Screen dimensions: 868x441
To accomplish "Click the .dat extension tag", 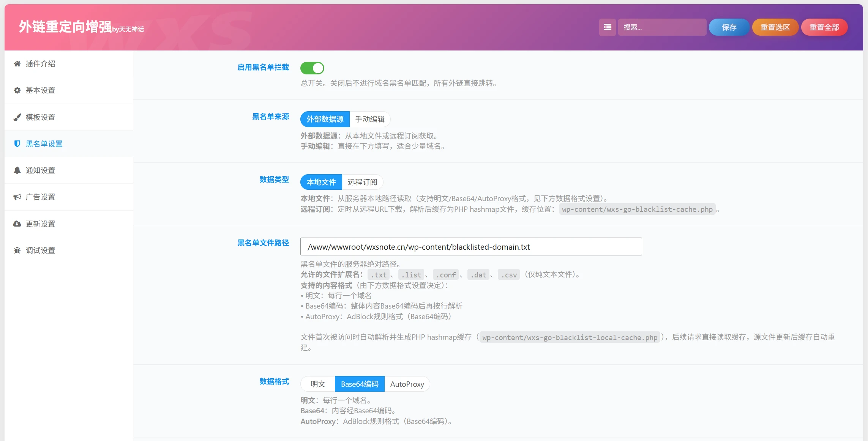I will tap(478, 275).
